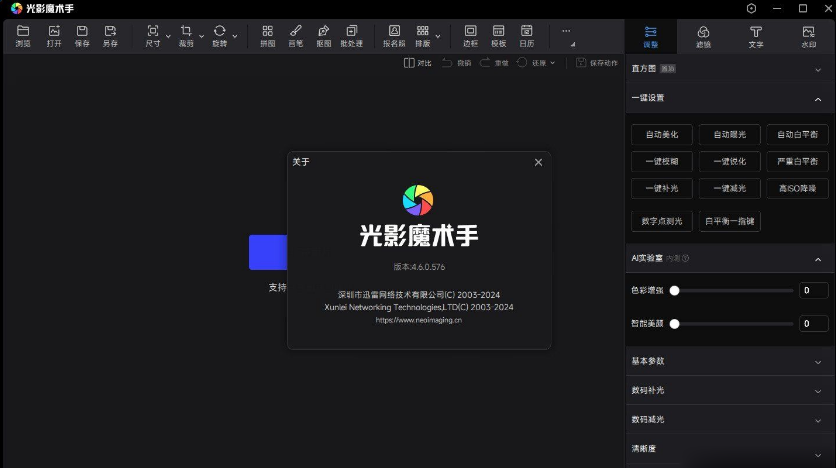Click the 数字点测光 button
The image size is (836, 468).
click(662, 221)
